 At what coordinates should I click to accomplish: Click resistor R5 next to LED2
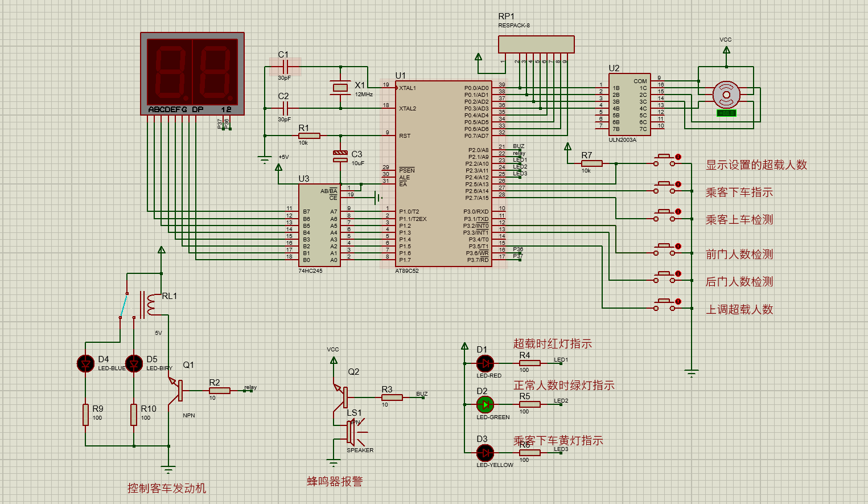click(x=530, y=404)
